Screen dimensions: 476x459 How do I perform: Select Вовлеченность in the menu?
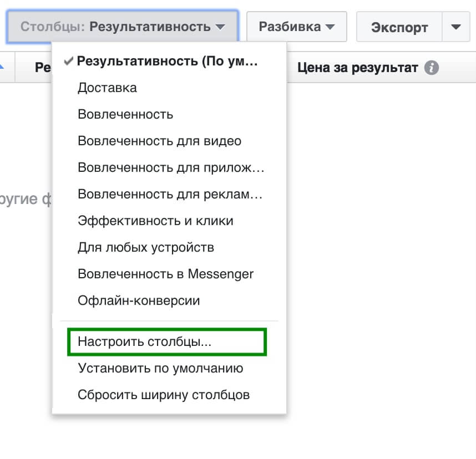(123, 114)
